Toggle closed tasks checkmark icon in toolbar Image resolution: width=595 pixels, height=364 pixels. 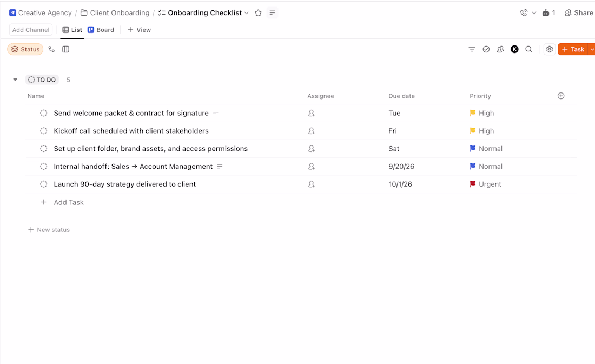pos(486,49)
